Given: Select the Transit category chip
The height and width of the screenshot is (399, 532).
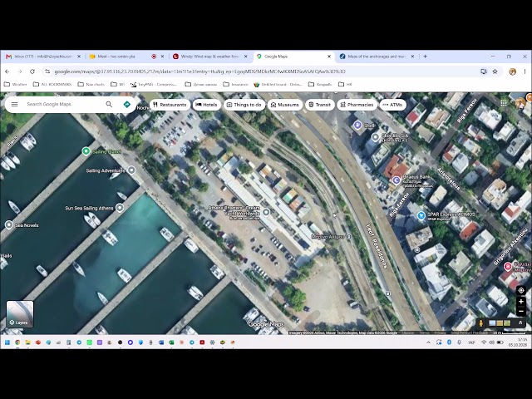Looking at the screenshot, I should click(x=319, y=105).
